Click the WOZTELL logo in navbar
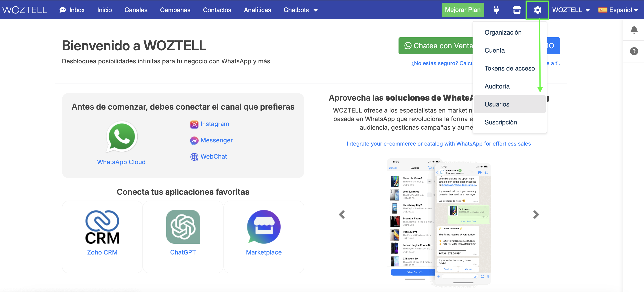This screenshot has height=292, width=644. click(24, 10)
